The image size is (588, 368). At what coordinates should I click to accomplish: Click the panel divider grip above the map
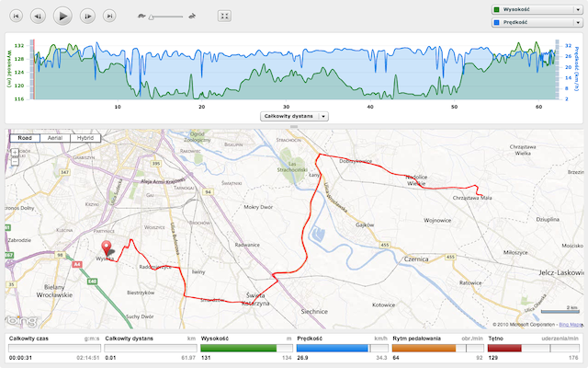294,127
